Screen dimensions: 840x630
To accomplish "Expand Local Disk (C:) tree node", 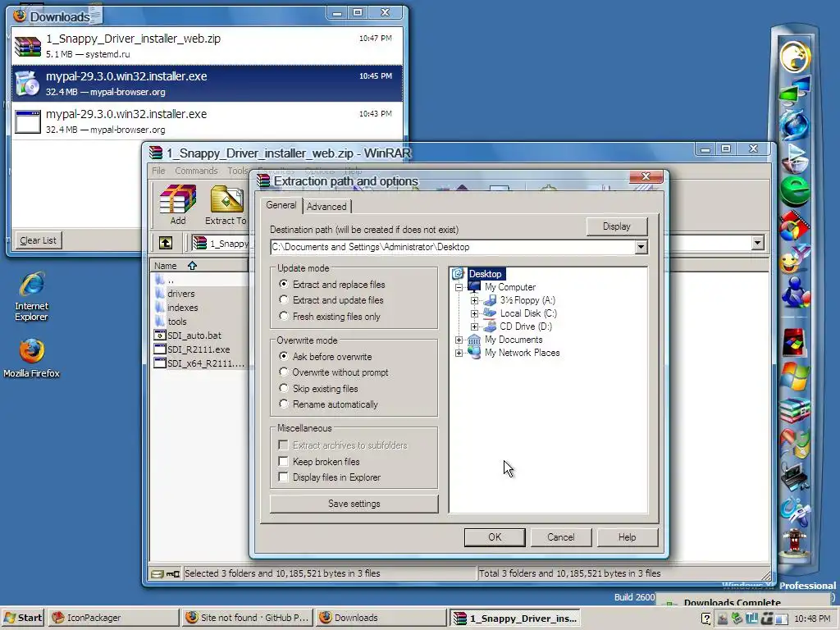I will pos(474,313).
